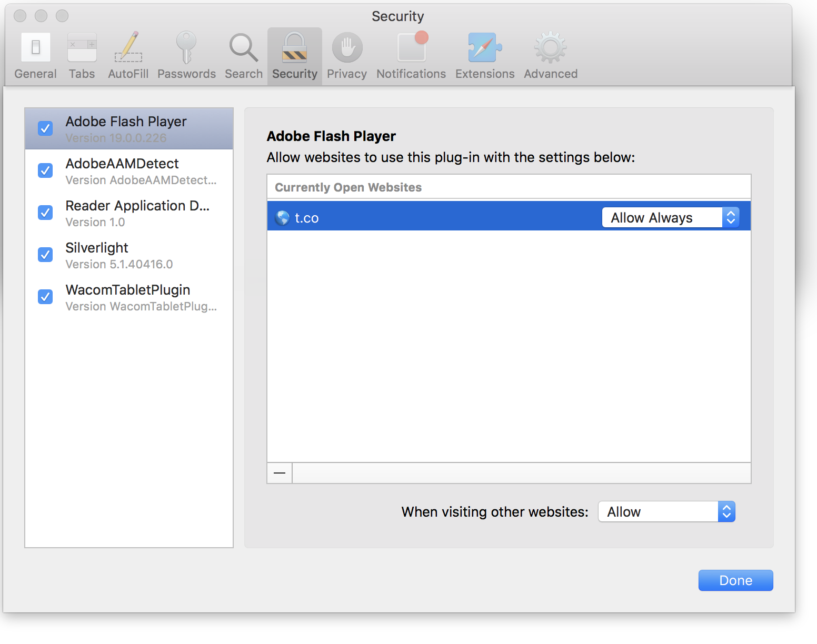Viewport: 817px width, 644px height.
Task: Click the Silverlight Version 5.1.40416.0 text
Action: click(119, 264)
